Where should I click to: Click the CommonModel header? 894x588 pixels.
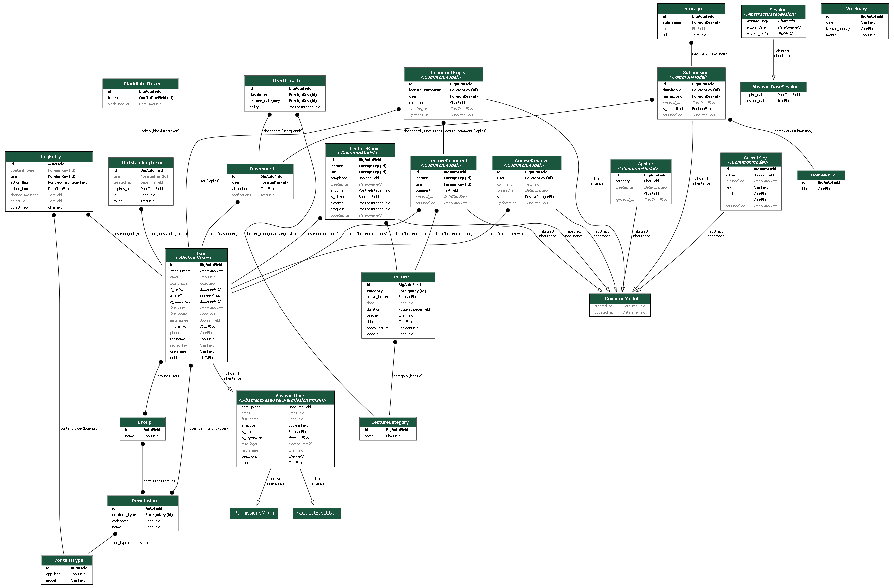[x=621, y=299]
